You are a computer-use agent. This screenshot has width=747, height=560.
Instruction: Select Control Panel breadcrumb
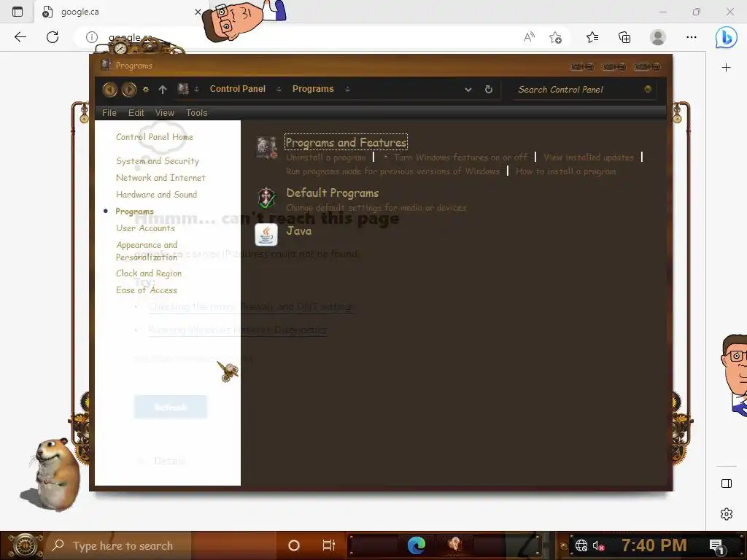click(x=238, y=89)
